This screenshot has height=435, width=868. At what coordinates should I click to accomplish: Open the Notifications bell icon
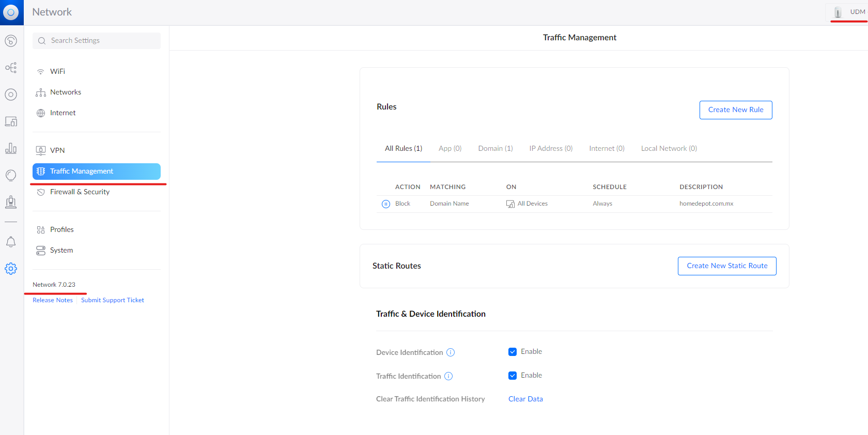[x=11, y=242]
